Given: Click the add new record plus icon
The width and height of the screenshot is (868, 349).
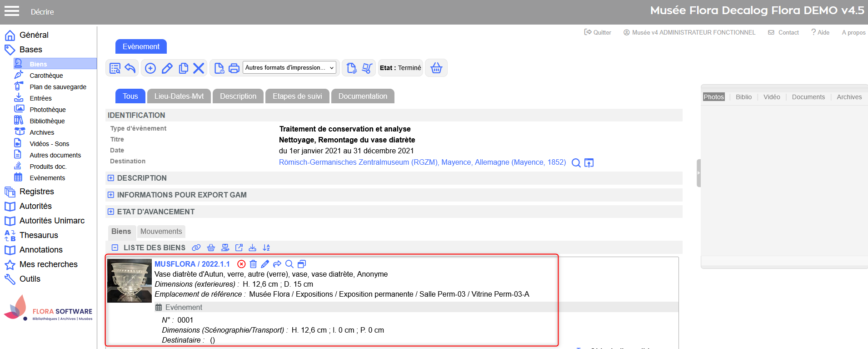Looking at the screenshot, I should [150, 68].
